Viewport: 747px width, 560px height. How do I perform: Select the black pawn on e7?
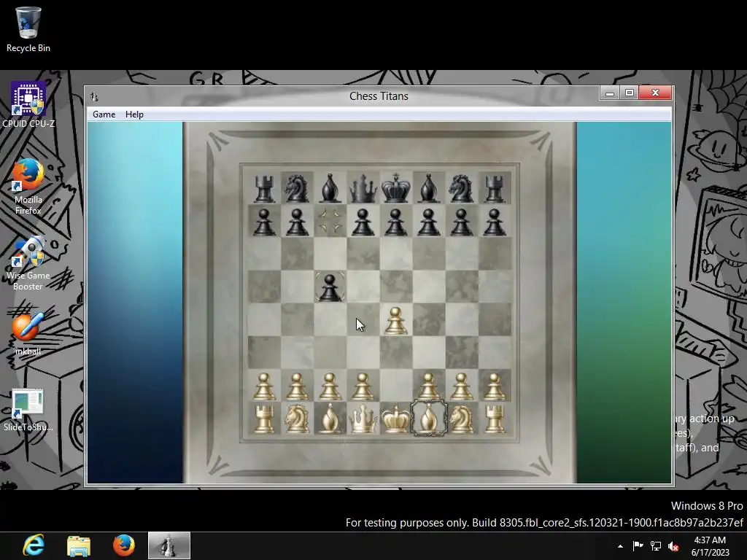pos(396,222)
